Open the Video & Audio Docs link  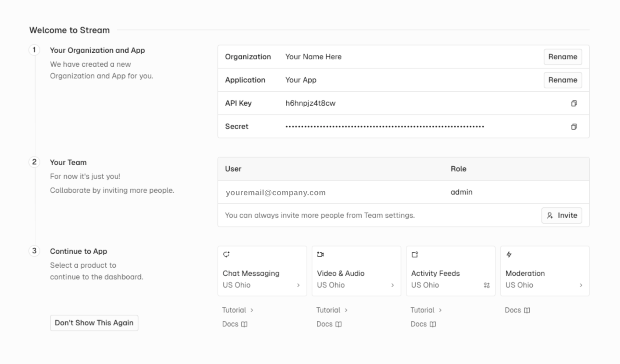329,324
